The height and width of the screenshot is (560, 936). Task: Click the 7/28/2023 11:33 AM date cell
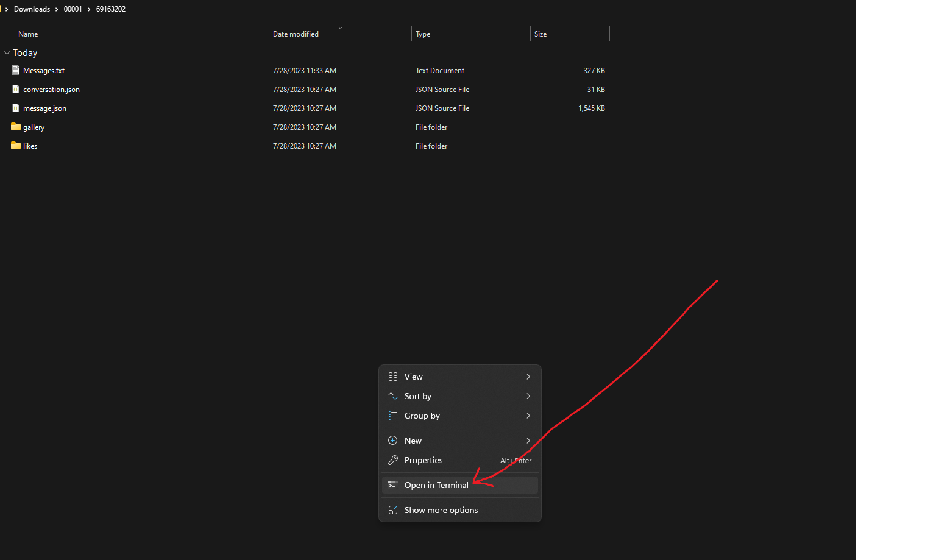point(305,71)
